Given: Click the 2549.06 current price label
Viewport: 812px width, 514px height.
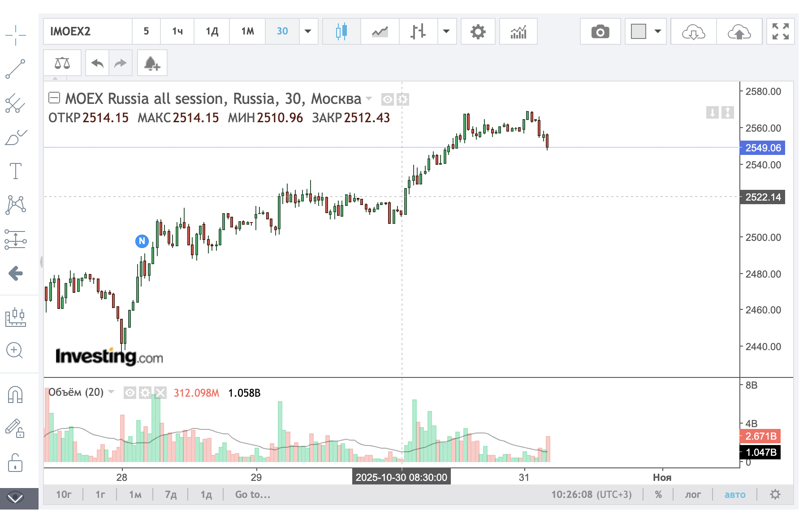Looking at the screenshot, I should 762,148.
